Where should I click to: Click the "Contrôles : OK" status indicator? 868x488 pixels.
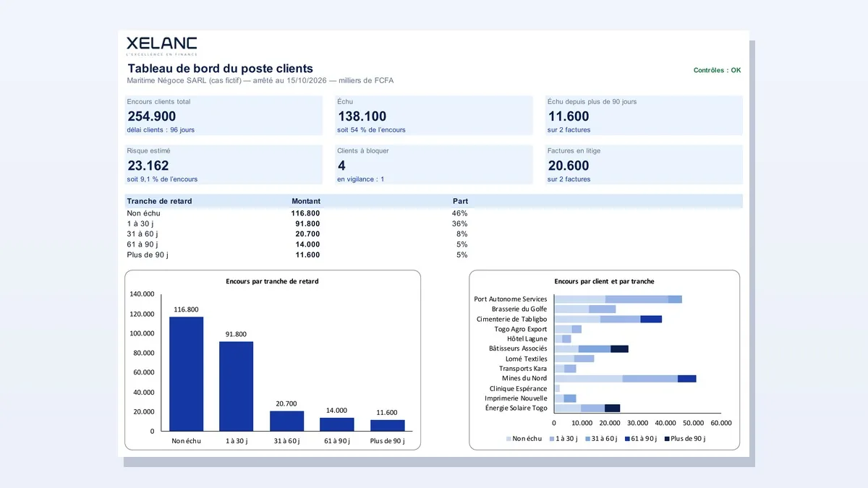pyautogui.click(x=717, y=70)
